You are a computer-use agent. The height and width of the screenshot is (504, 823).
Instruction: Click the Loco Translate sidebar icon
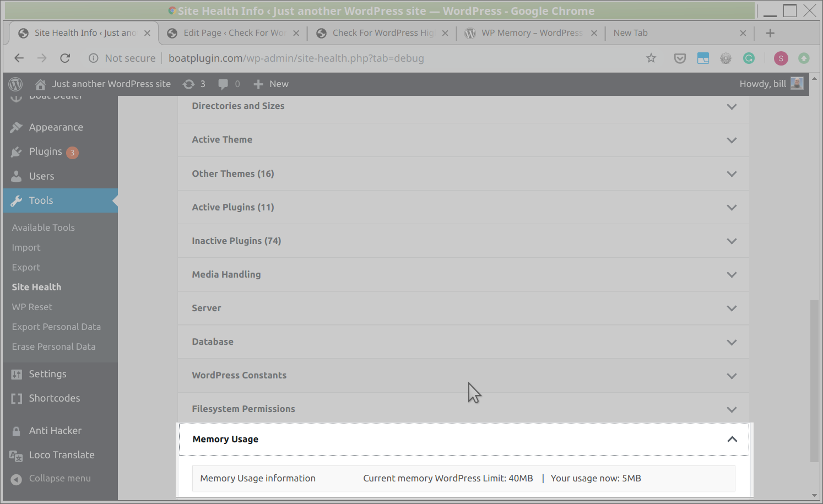click(17, 455)
